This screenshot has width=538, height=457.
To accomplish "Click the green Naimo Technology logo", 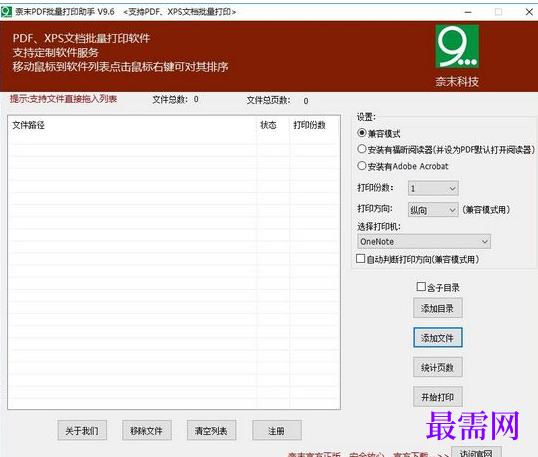I will [457, 46].
